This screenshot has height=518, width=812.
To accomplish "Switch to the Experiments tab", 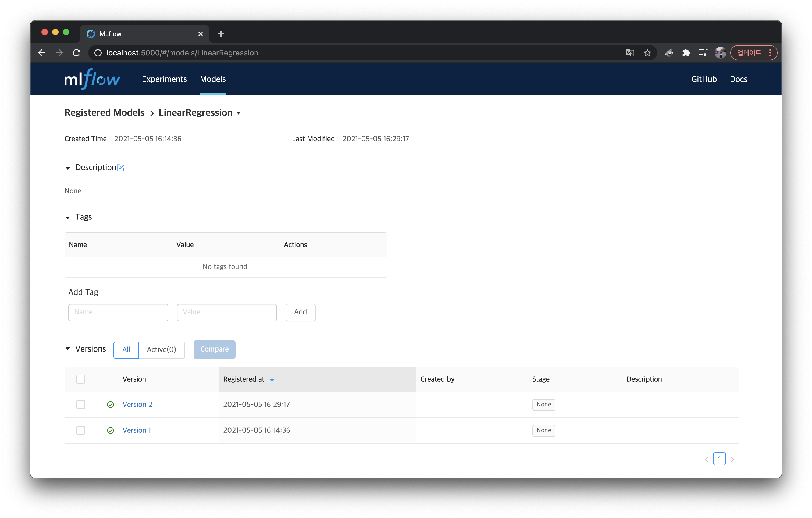I will pyautogui.click(x=164, y=79).
